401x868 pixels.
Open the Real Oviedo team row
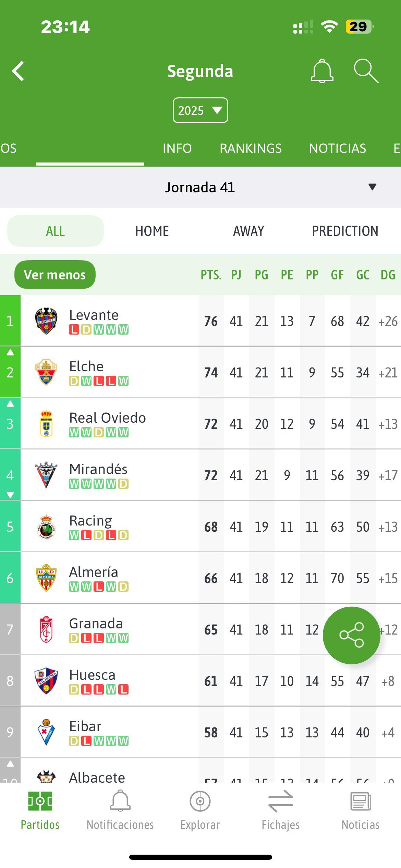tap(200, 424)
